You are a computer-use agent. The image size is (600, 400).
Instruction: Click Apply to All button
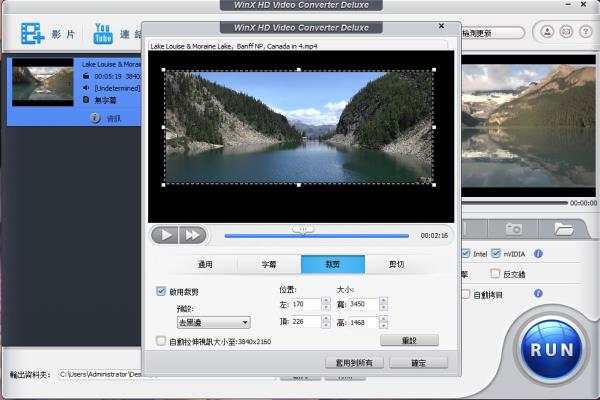click(354, 362)
